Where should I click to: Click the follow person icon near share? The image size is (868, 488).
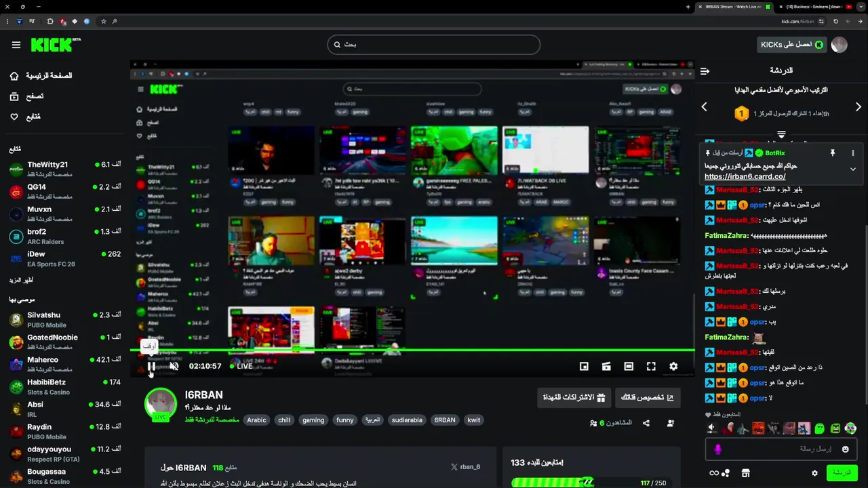[670, 423]
